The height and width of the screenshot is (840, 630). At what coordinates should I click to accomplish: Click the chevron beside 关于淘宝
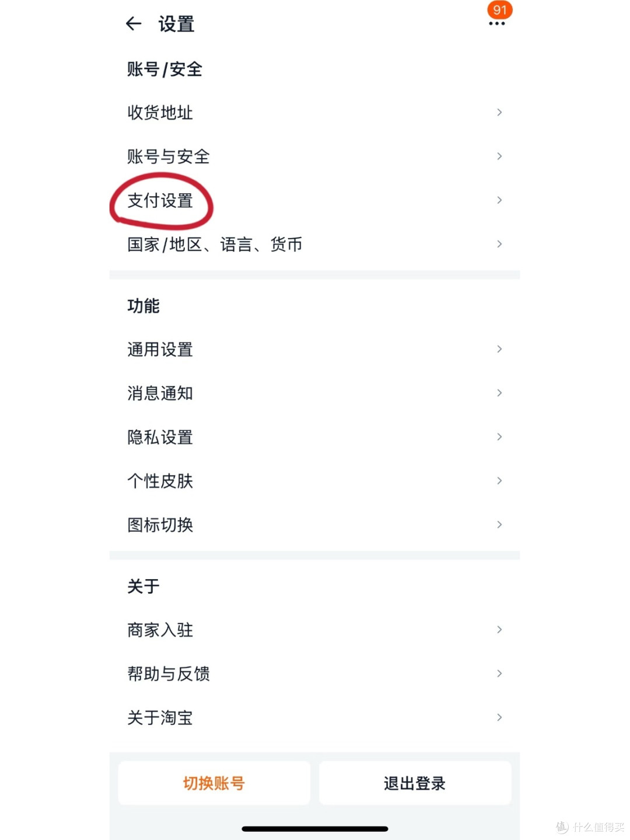click(x=499, y=717)
